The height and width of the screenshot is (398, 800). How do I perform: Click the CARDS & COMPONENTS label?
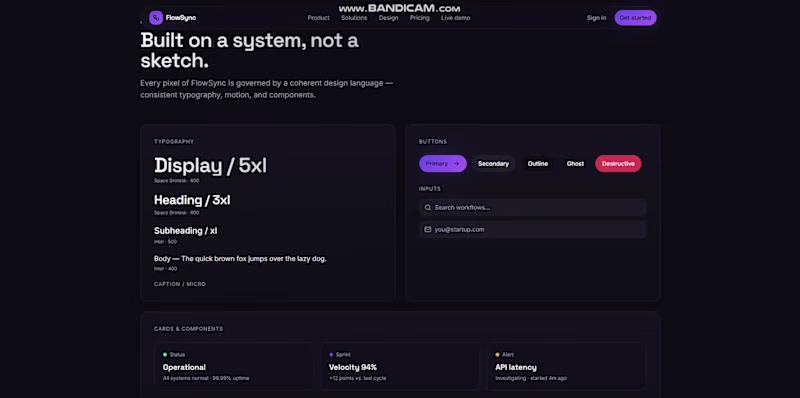188,329
